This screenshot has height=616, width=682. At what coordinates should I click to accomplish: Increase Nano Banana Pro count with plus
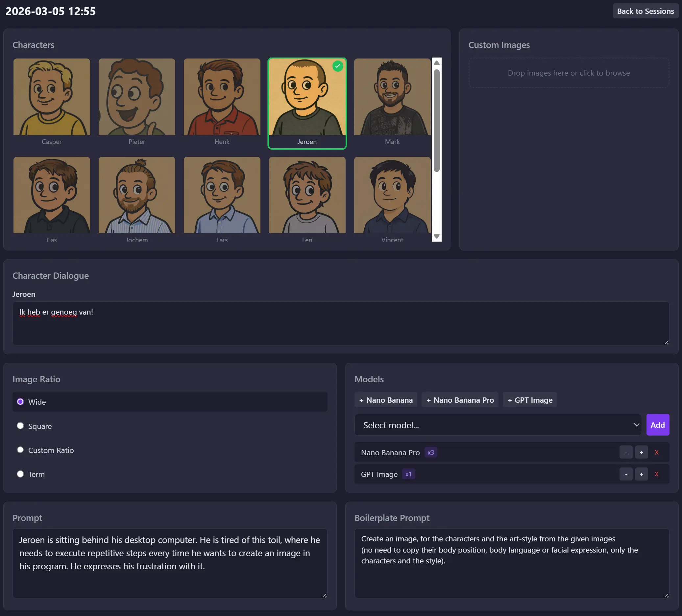pos(641,452)
